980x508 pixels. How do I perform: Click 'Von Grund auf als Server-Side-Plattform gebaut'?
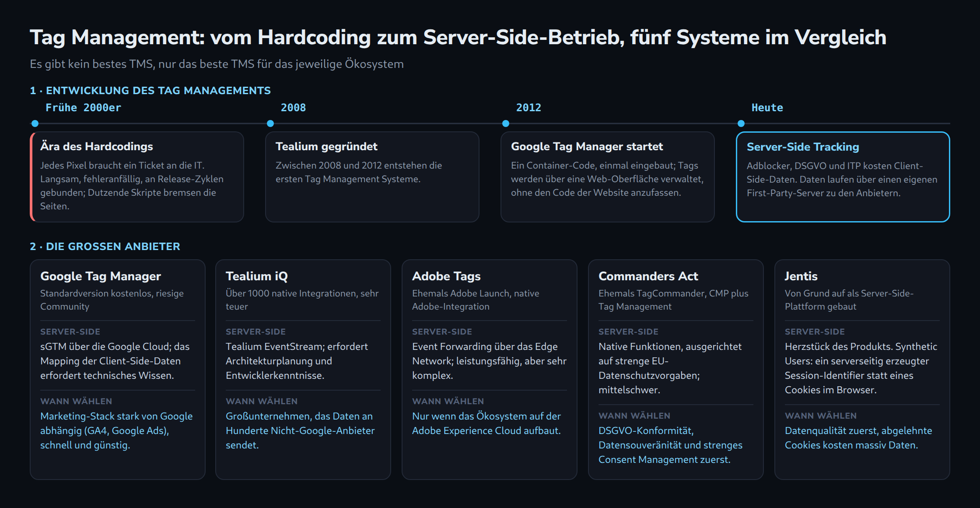coord(849,300)
